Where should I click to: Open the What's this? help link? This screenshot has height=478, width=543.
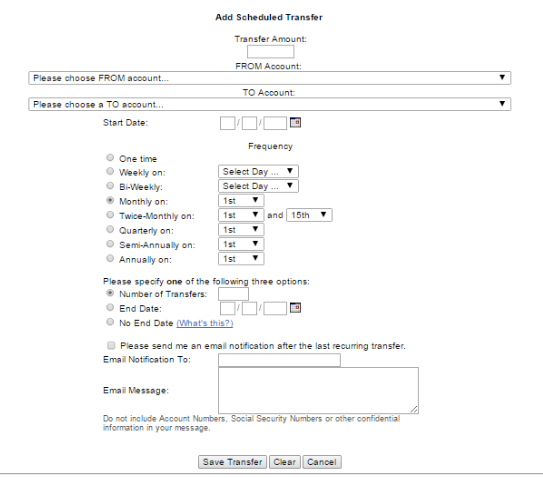pos(205,323)
